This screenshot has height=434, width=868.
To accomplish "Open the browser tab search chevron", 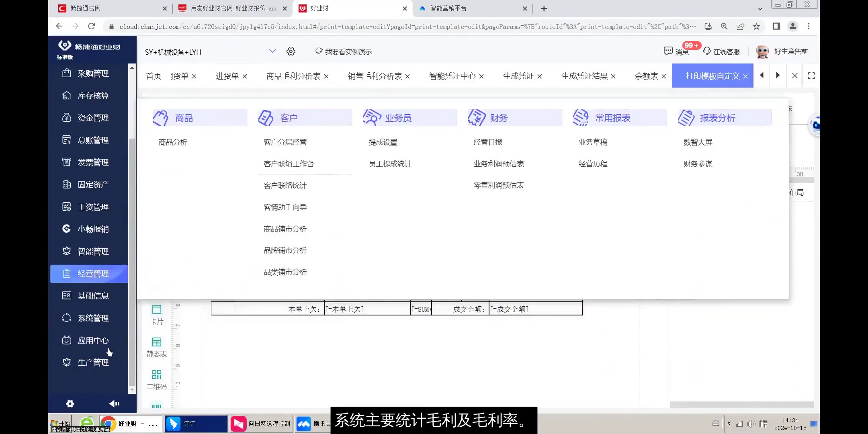I will click(760, 8).
